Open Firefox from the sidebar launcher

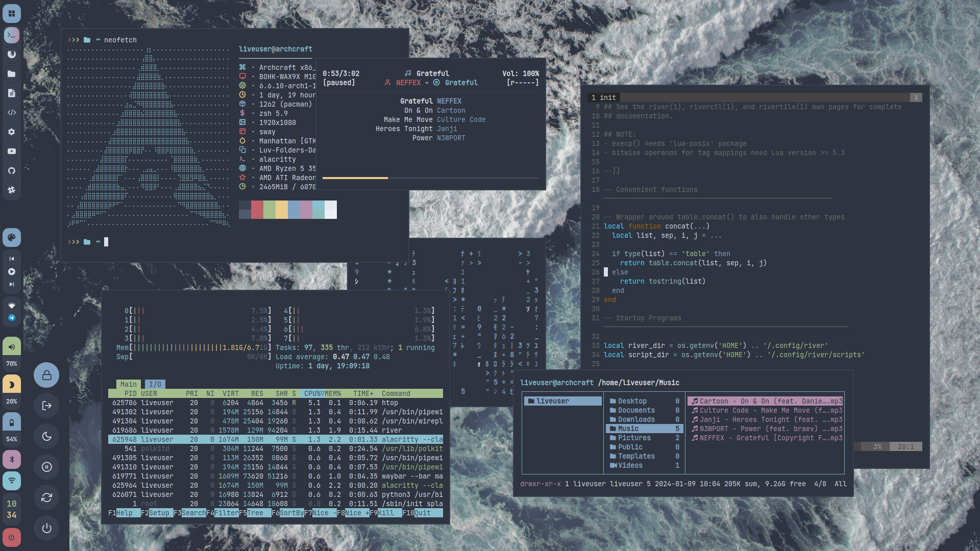(x=12, y=55)
